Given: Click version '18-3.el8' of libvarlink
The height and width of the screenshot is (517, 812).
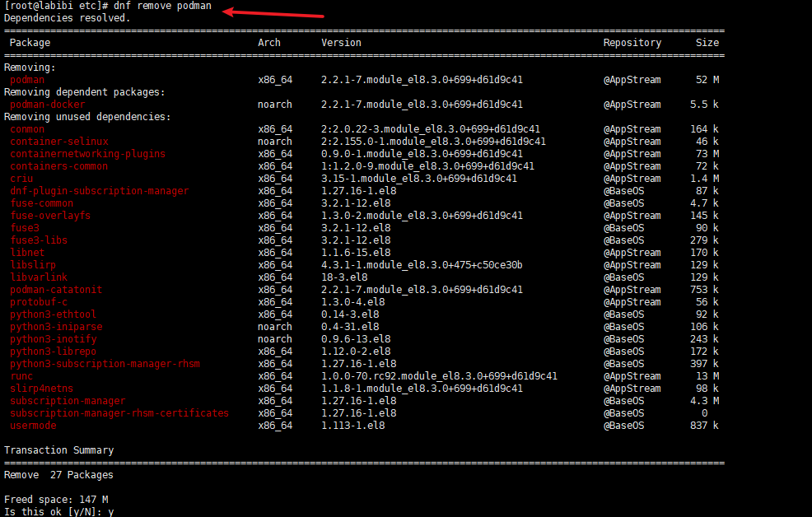Looking at the screenshot, I should (x=344, y=277).
